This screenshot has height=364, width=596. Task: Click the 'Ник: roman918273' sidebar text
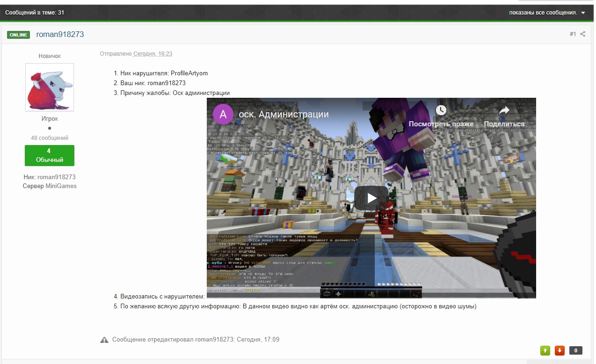[50, 177]
